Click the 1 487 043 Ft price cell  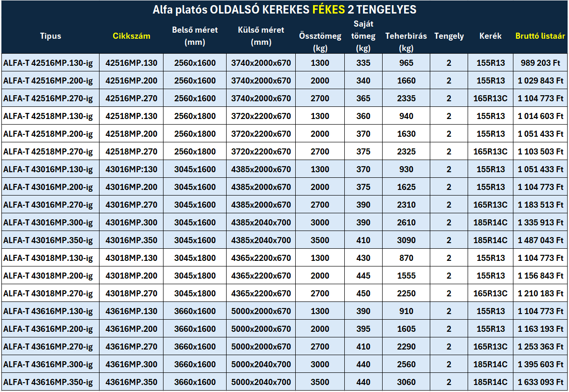click(x=541, y=240)
